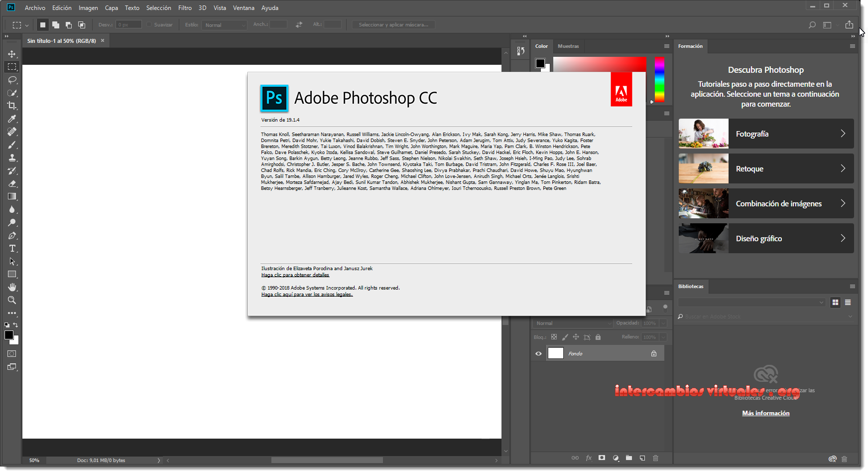
Task: Click the Search icon in options bar
Action: coord(812,25)
